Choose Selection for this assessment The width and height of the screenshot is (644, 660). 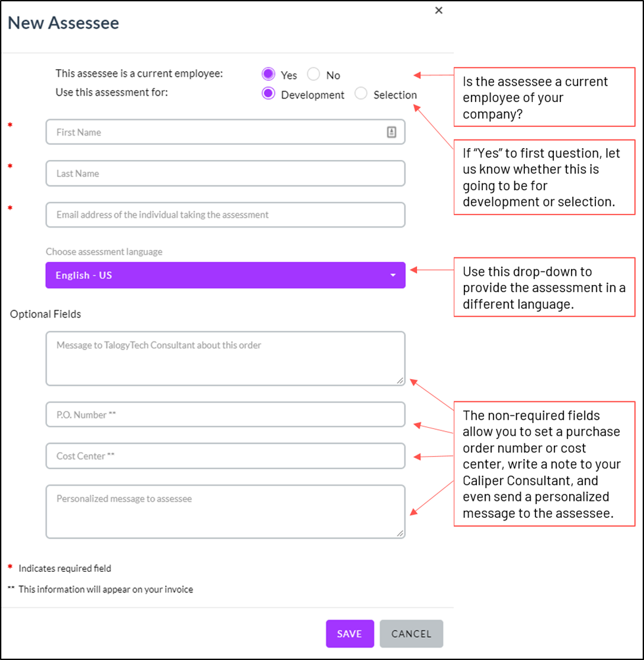pos(360,94)
